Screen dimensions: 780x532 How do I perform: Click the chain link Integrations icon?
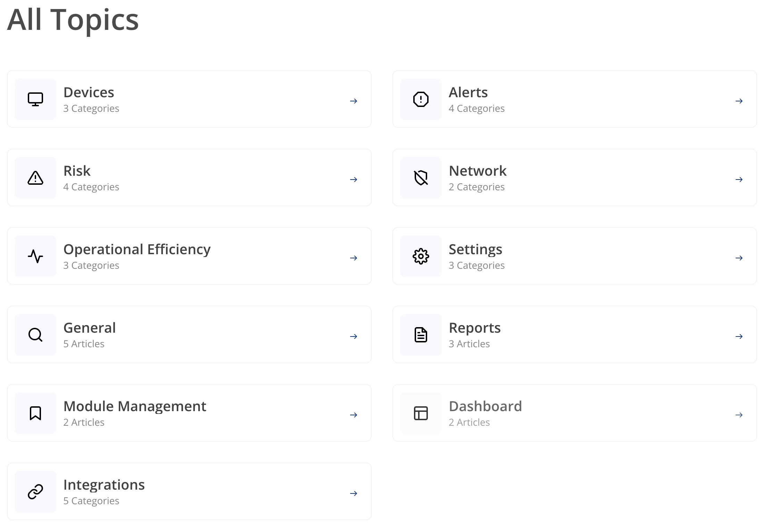click(x=35, y=492)
